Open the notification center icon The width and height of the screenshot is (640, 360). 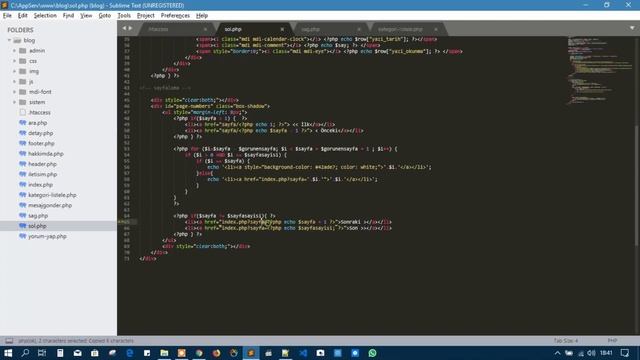tap(625, 353)
